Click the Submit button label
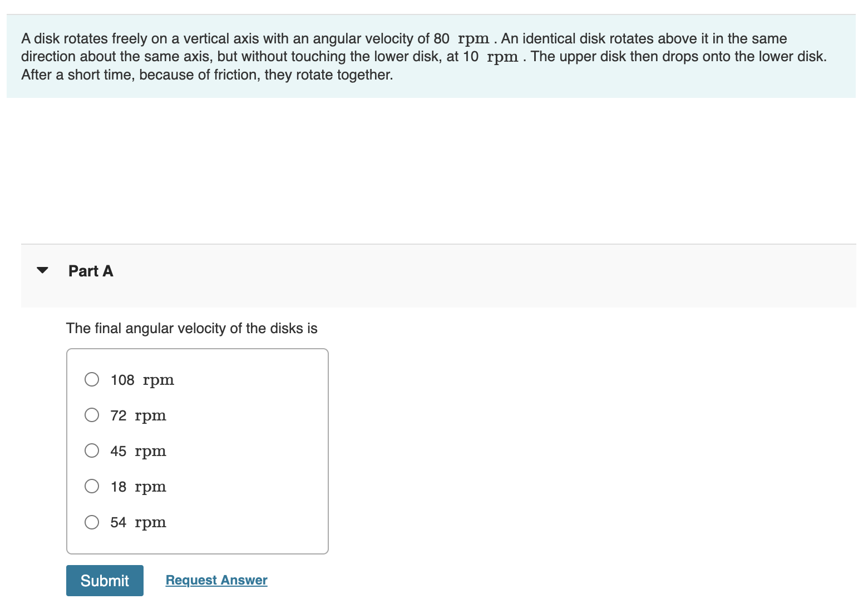Screen dimensions: 868x614 point(105,580)
